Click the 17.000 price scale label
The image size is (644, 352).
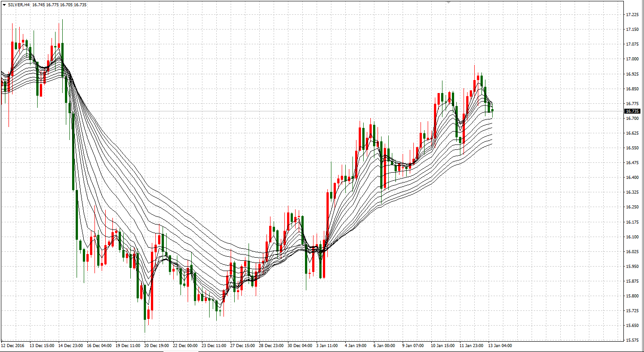632,59
